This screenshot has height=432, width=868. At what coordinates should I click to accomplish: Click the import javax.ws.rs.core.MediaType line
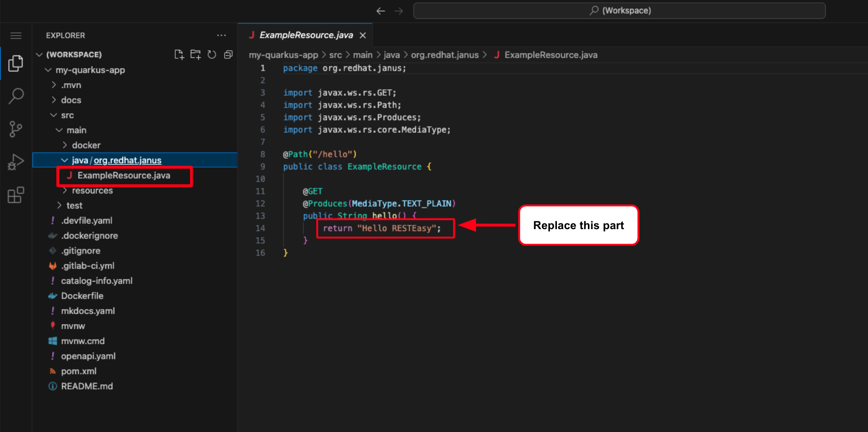tap(367, 130)
